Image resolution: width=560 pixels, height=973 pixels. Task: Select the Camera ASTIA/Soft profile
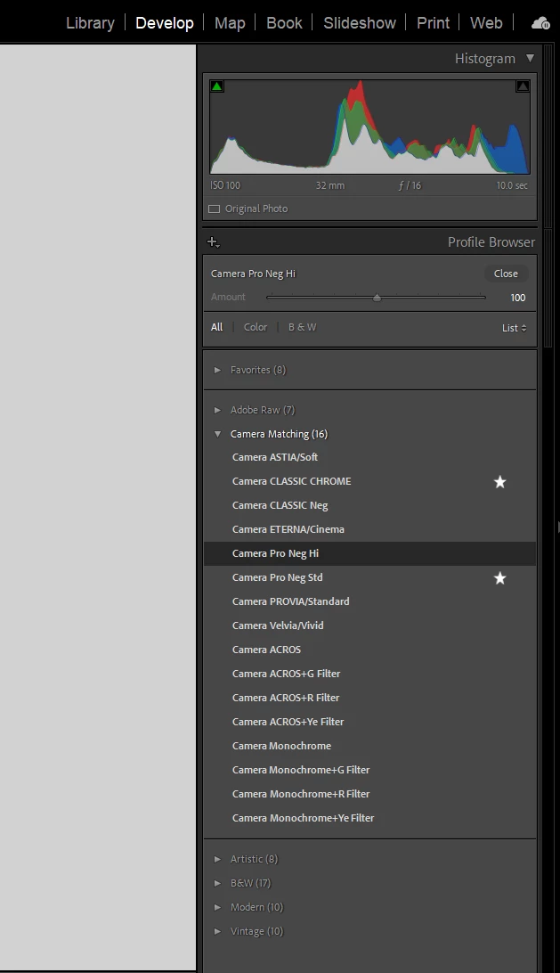point(369,457)
